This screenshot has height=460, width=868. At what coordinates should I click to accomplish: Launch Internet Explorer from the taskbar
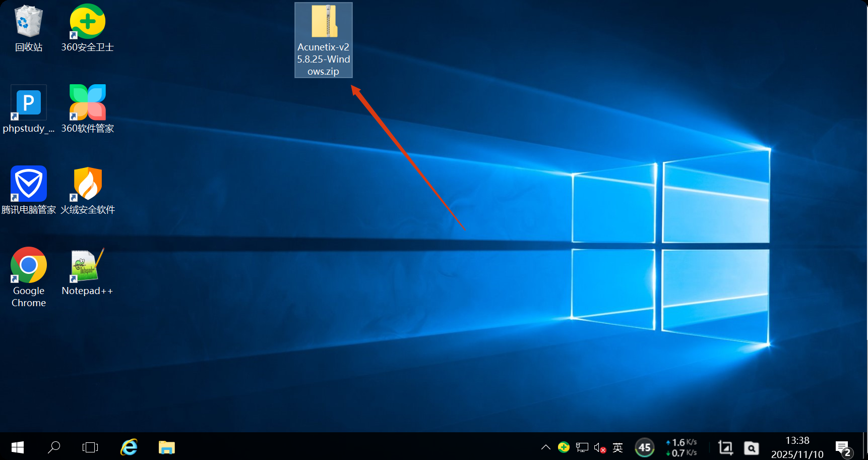(129, 447)
